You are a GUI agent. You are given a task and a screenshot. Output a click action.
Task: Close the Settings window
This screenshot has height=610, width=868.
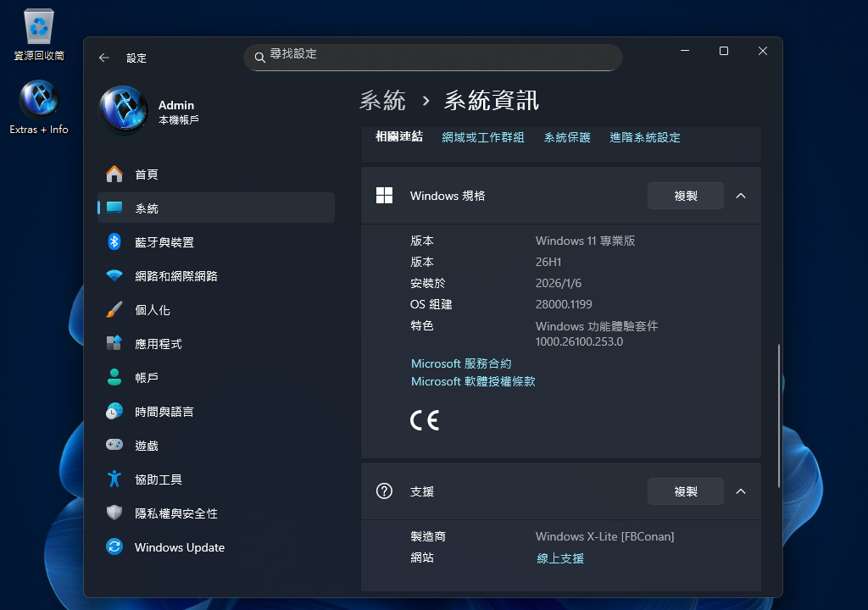click(762, 51)
